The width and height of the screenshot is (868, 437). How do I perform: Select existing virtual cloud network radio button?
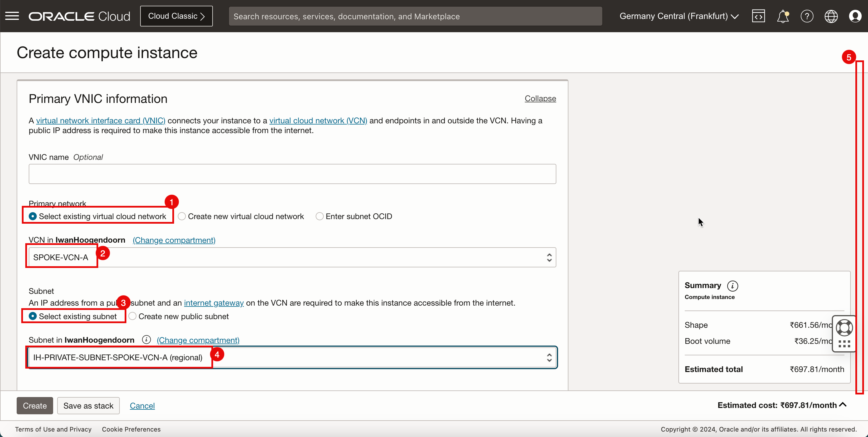32,216
